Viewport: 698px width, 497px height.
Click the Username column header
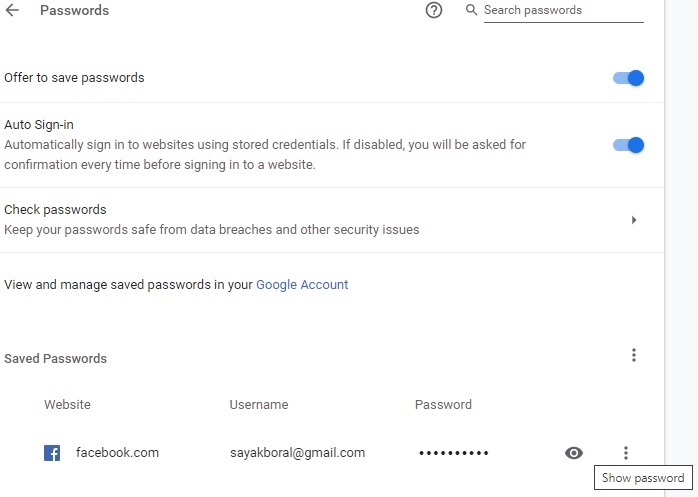pyautogui.click(x=258, y=405)
